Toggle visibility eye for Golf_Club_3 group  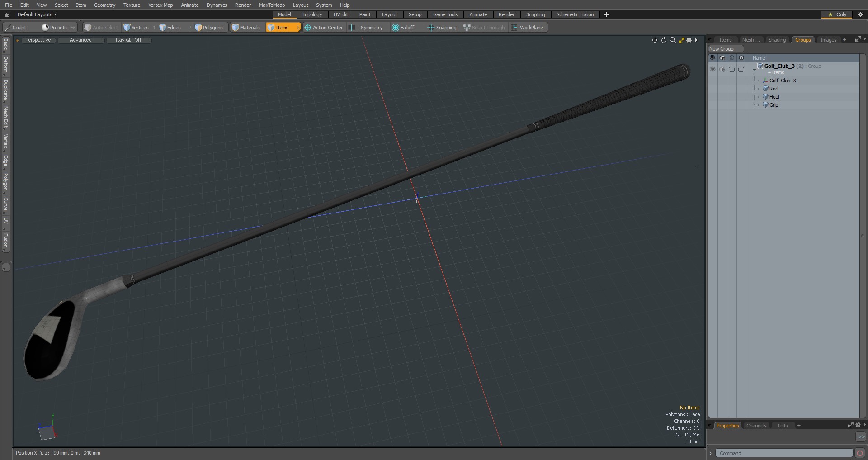click(x=712, y=69)
